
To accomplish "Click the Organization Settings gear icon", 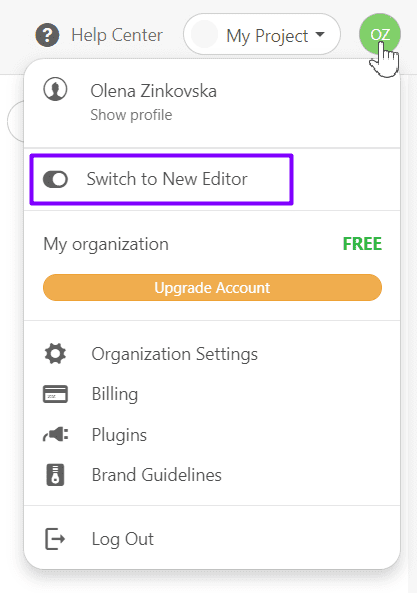I will coord(55,354).
